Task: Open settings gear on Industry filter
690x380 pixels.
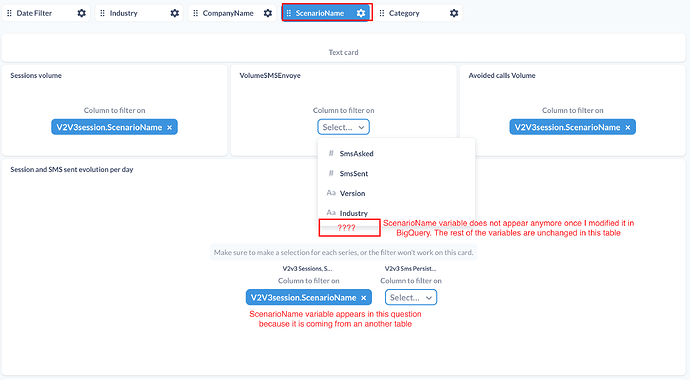Action: [x=175, y=13]
